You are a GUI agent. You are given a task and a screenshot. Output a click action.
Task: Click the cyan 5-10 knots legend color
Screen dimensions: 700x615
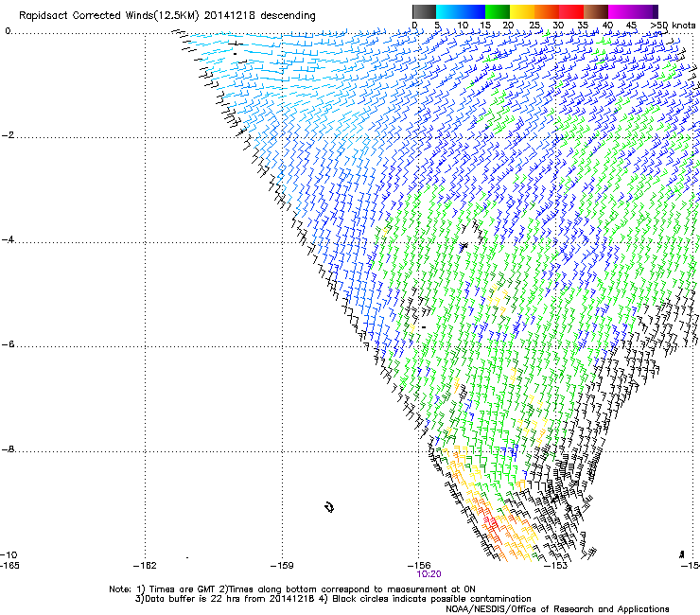(448, 11)
